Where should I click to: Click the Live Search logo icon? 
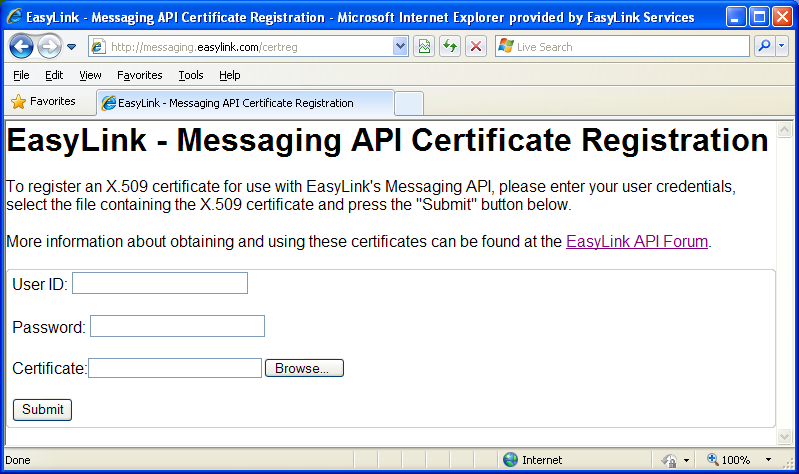505,46
